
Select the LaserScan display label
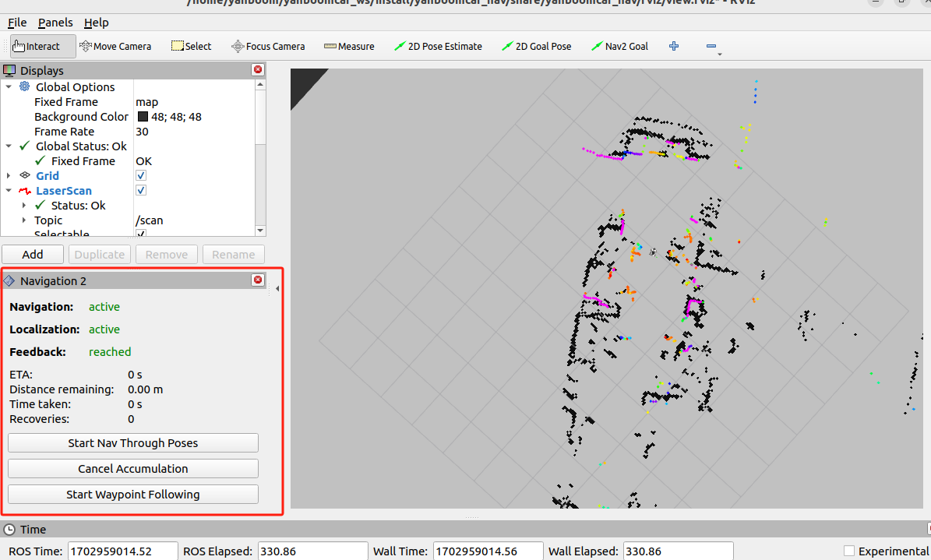64,191
